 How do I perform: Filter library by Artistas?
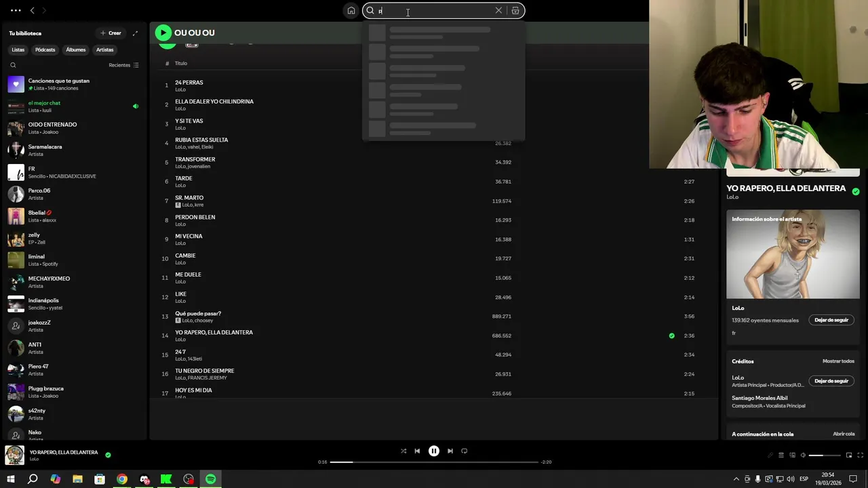[x=105, y=49]
